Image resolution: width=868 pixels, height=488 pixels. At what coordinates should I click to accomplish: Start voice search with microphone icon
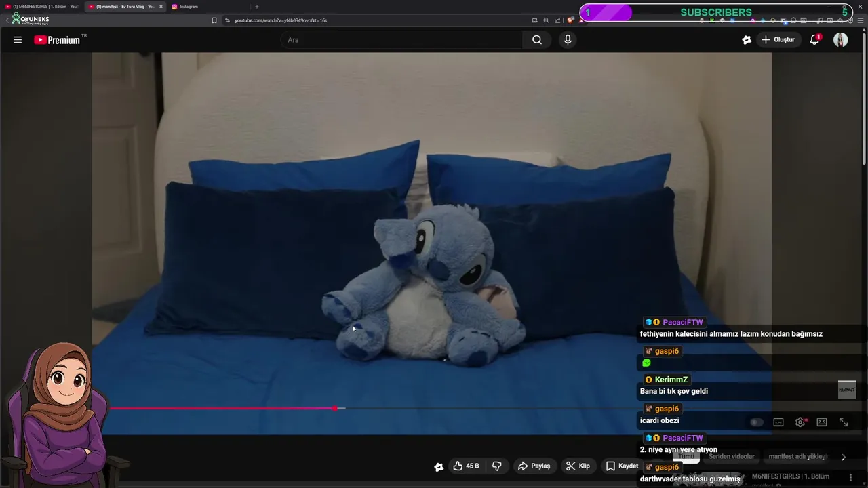pos(568,40)
